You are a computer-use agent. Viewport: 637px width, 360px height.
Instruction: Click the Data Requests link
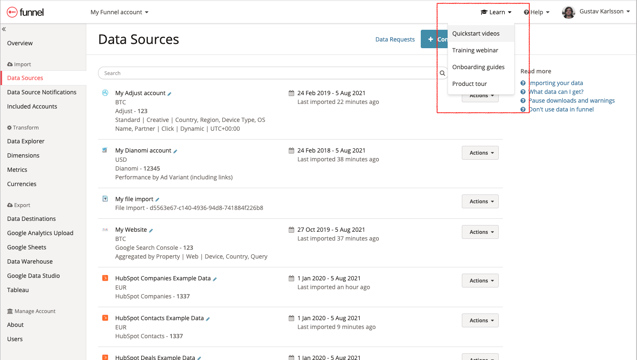[x=395, y=39]
